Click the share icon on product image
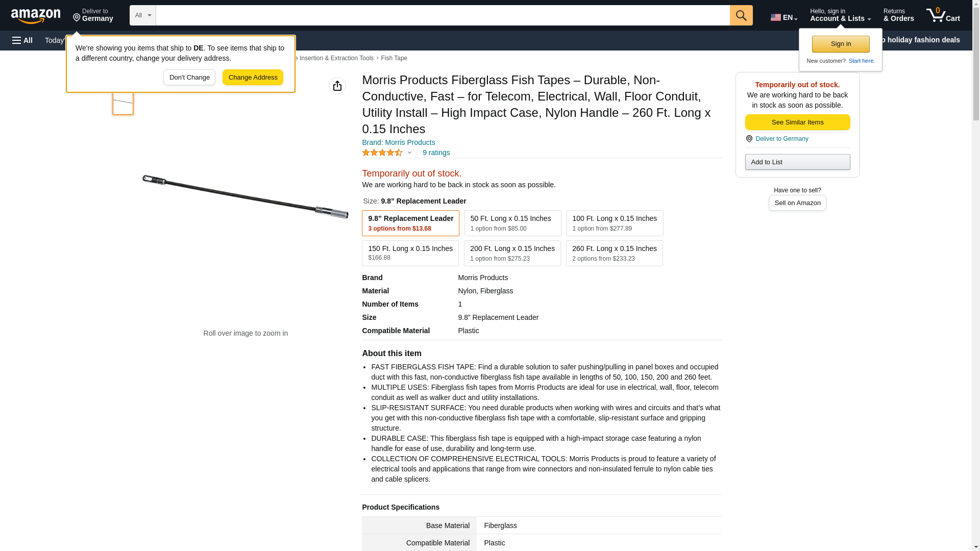Screen dimensions: 980x551 [337, 86]
